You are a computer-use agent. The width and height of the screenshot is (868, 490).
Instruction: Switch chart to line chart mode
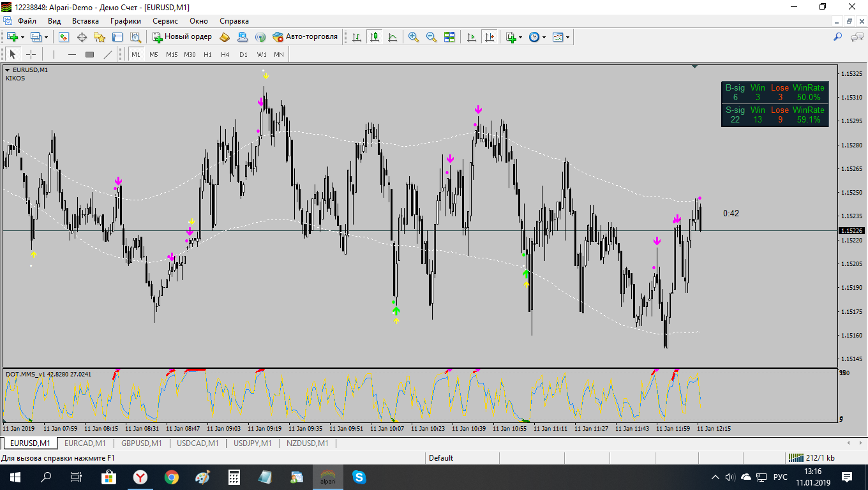coord(393,37)
